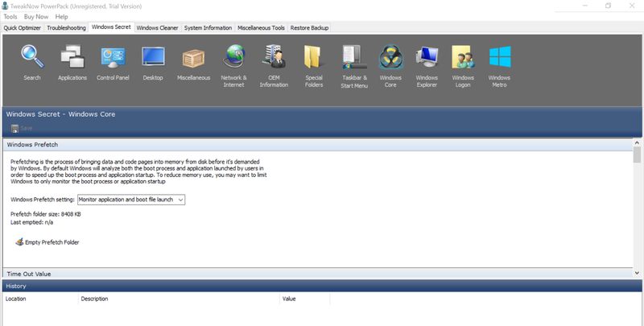
Task: Click the vertical scrollbar thumb
Action: click(x=637, y=155)
